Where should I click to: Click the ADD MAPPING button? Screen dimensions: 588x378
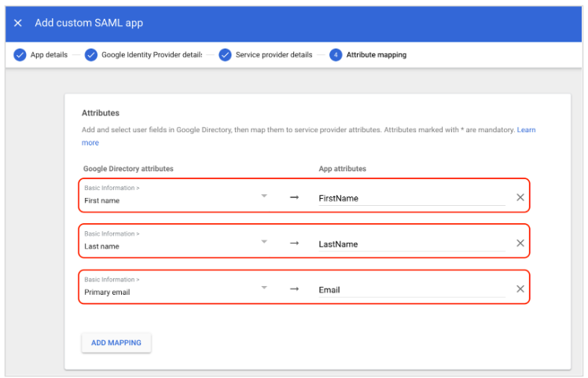[116, 343]
